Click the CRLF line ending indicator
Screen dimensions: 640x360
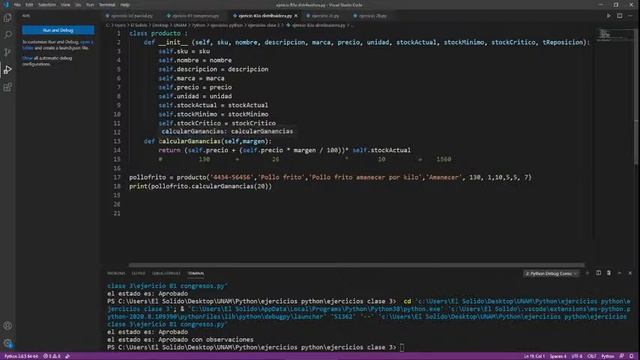tap(592, 356)
